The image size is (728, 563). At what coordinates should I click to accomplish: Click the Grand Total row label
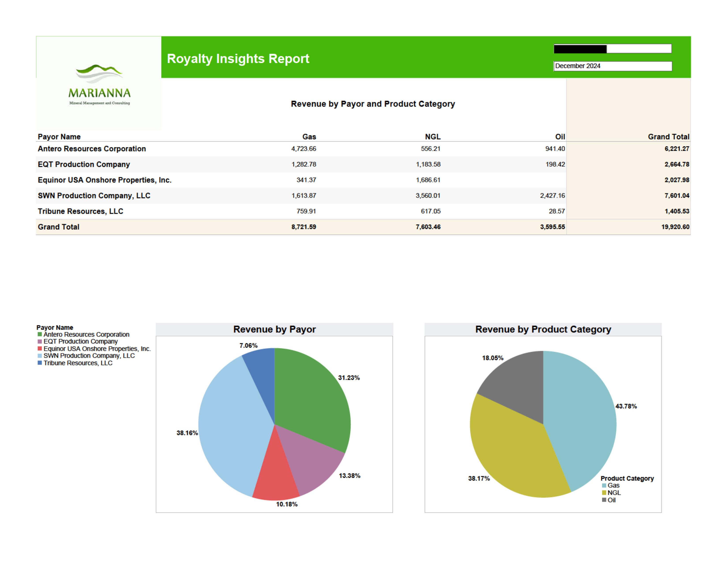[58, 227]
